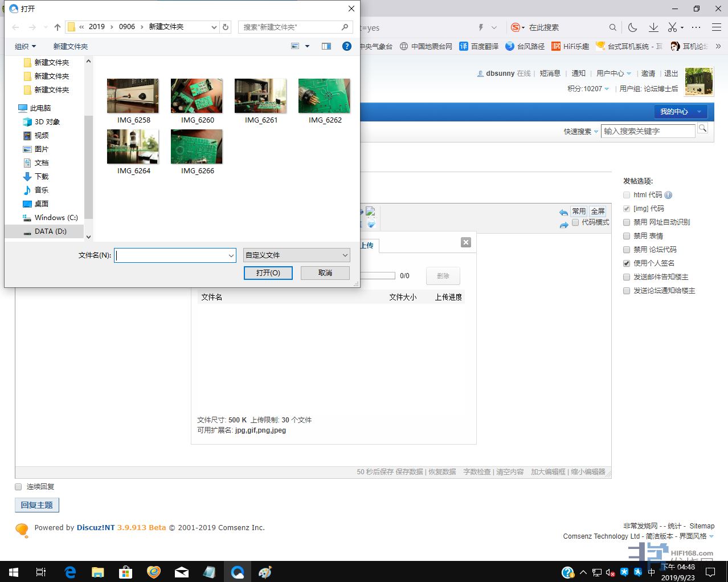728x582 pixels.
Task: Click the 打开(O) button
Action: tap(268, 273)
